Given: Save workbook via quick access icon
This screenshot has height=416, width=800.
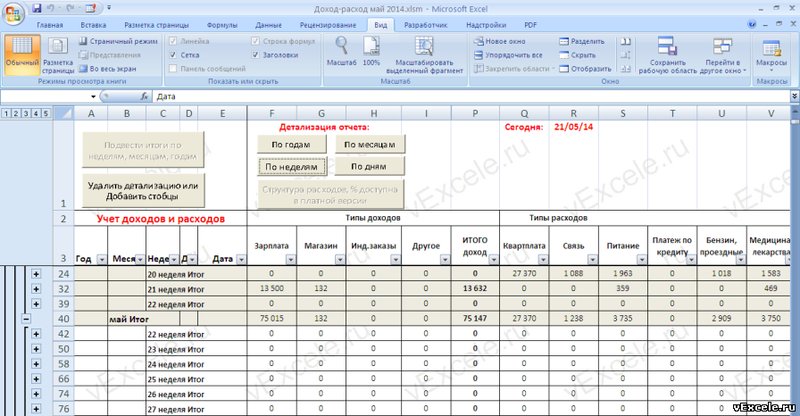Looking at the screenshot, I should (x=37, y=8).
